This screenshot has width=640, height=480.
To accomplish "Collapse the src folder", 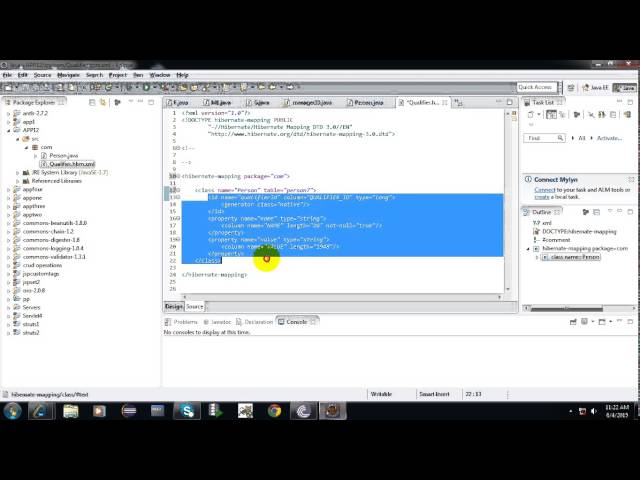I will point(18,139).
